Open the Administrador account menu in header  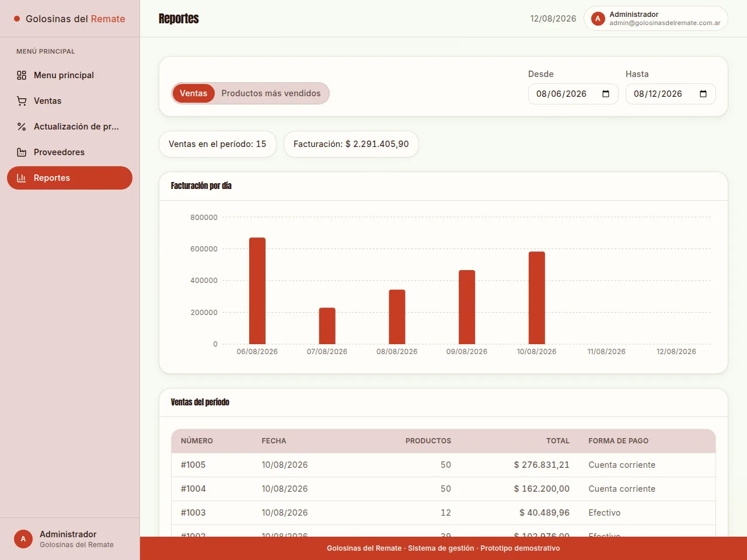point(656,19)
